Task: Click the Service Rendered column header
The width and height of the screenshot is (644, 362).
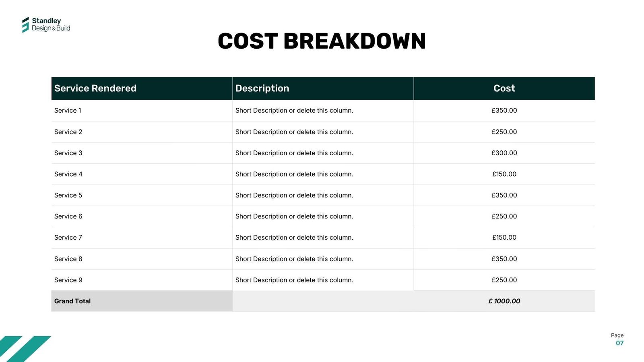Action: pos(95,88)
